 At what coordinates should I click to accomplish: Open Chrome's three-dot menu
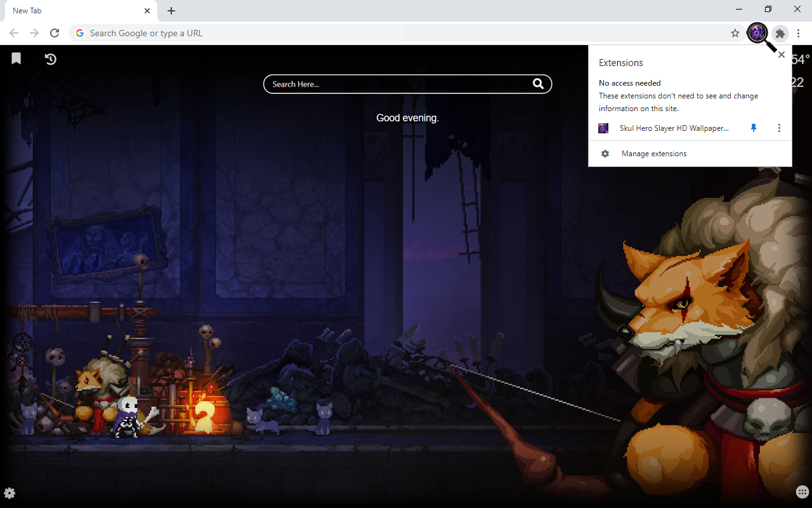(799, 33)
